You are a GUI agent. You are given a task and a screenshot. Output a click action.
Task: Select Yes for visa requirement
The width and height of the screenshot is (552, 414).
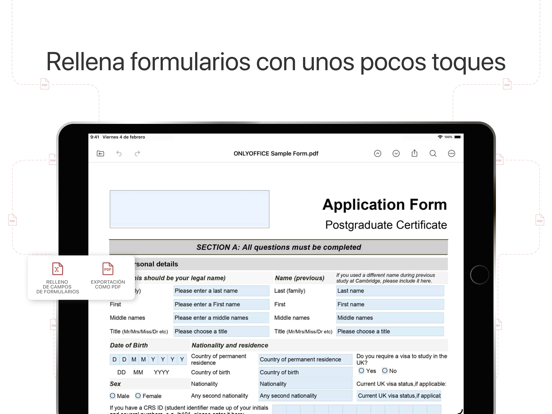(x=361, y=371)
